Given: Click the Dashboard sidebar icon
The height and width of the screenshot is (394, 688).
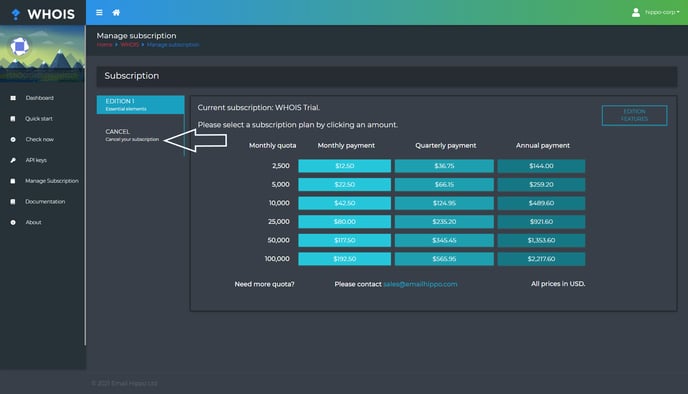Looking at the screenshot, I should (13, 98).
